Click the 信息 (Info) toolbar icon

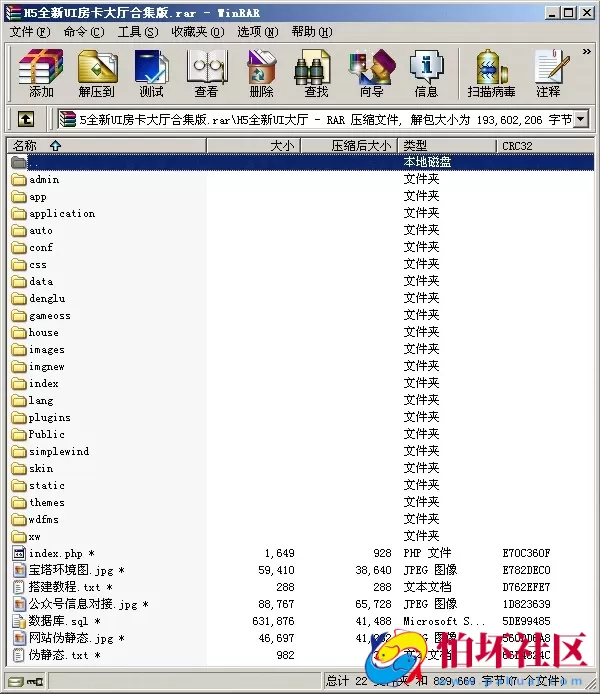(x=426, y=73)
